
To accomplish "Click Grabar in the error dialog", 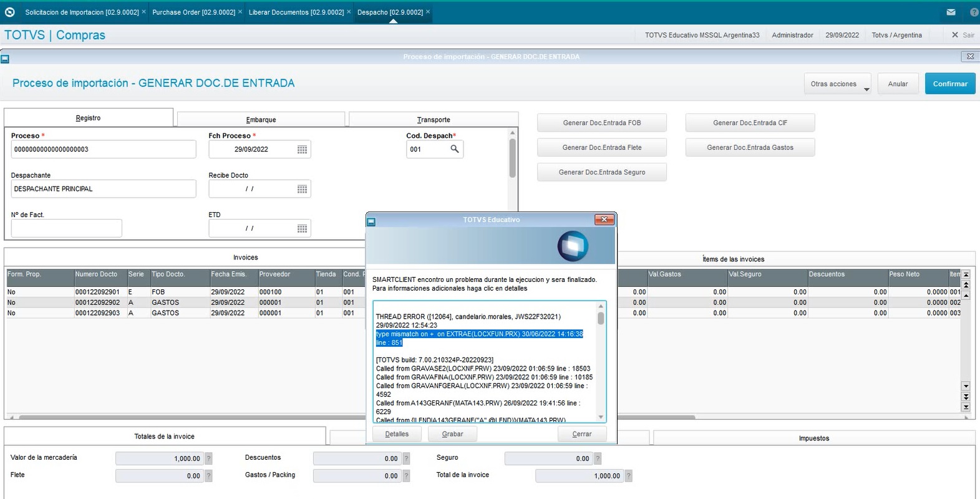I will click(x=452, y=434).
